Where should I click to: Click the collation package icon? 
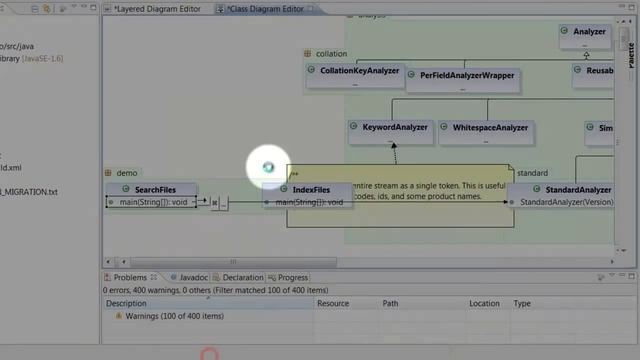308,53
